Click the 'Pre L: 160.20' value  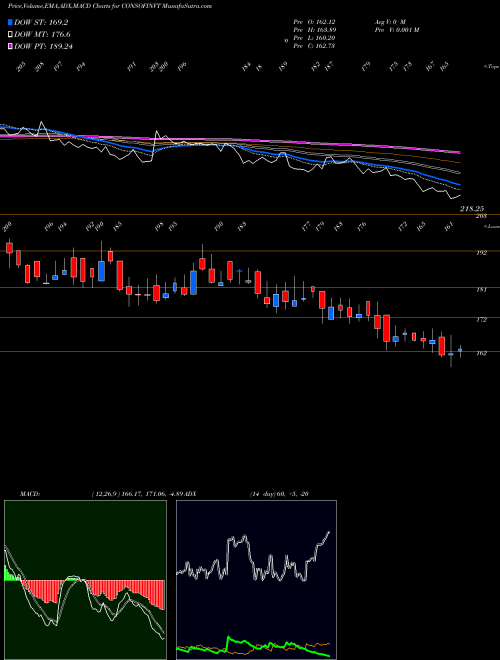pos(314,38)
